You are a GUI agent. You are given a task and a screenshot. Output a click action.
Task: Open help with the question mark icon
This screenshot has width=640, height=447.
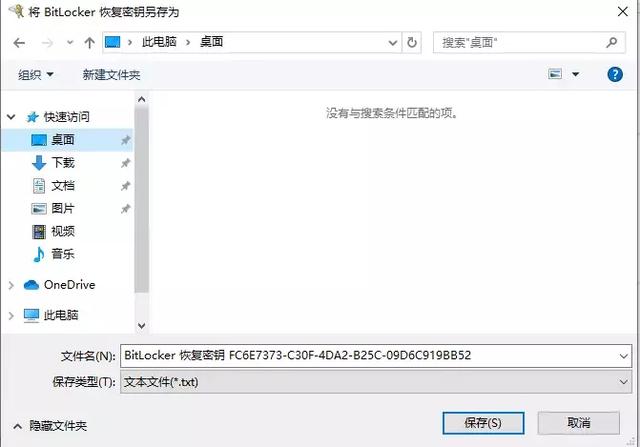(615, 74)
